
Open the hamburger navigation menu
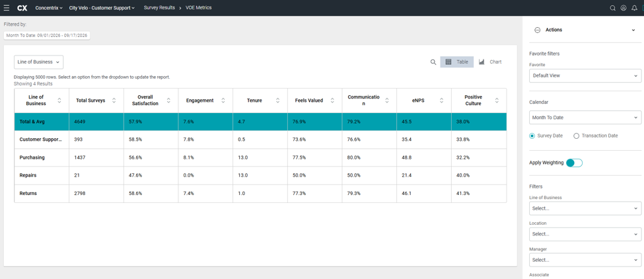[7, 8]
